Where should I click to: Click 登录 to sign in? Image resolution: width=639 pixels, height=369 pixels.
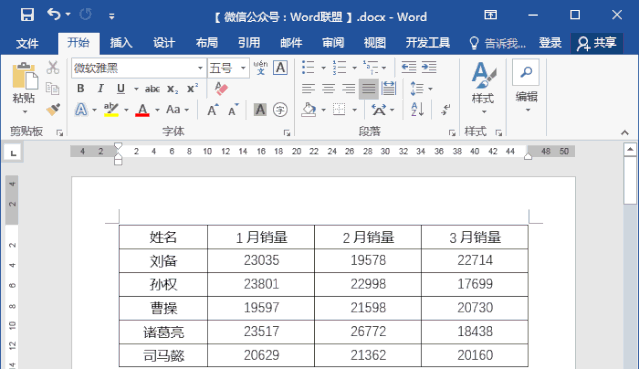point(550,43)
